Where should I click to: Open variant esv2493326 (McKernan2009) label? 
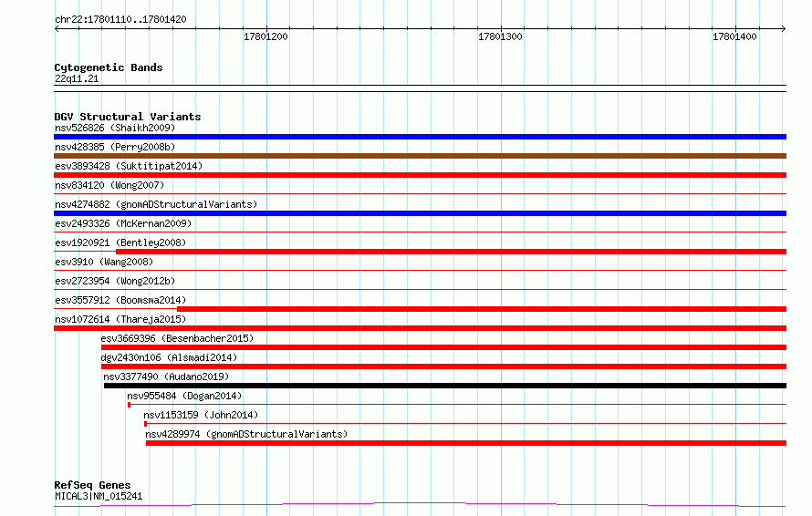(123, 223)
